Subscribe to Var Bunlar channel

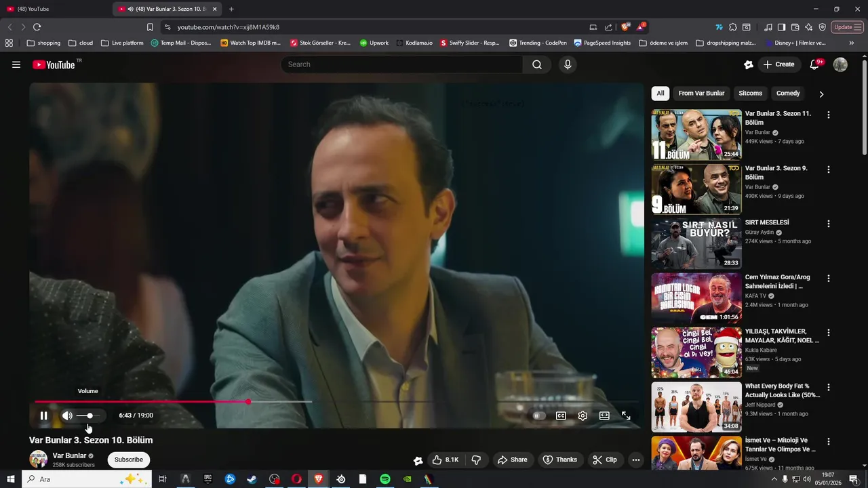point(129,460)
